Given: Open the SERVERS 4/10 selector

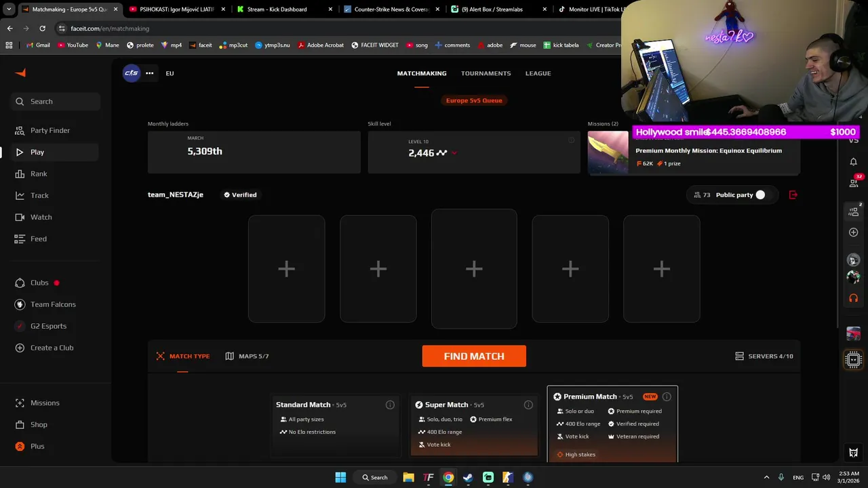Looking at the screenshot, I should (x=764, y=356).
